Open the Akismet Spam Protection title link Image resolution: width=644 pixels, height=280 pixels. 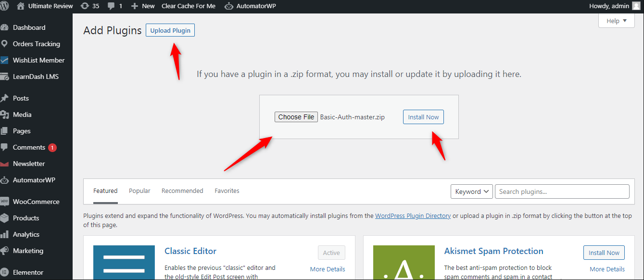click(x=494, y=251)
